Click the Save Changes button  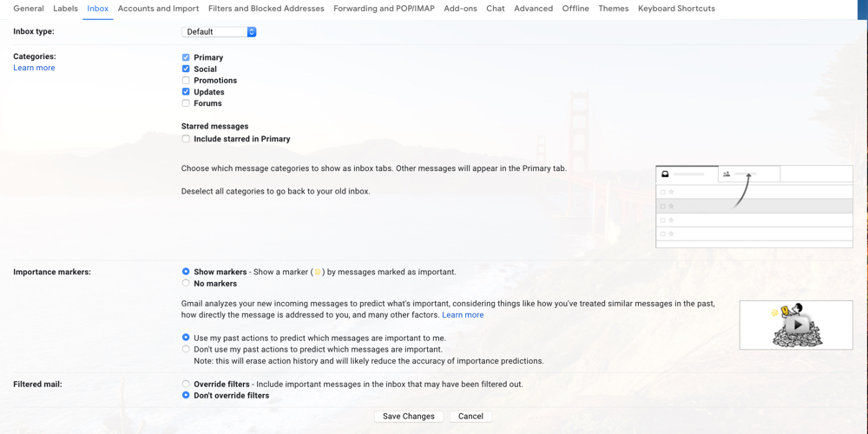pos(408,417)
